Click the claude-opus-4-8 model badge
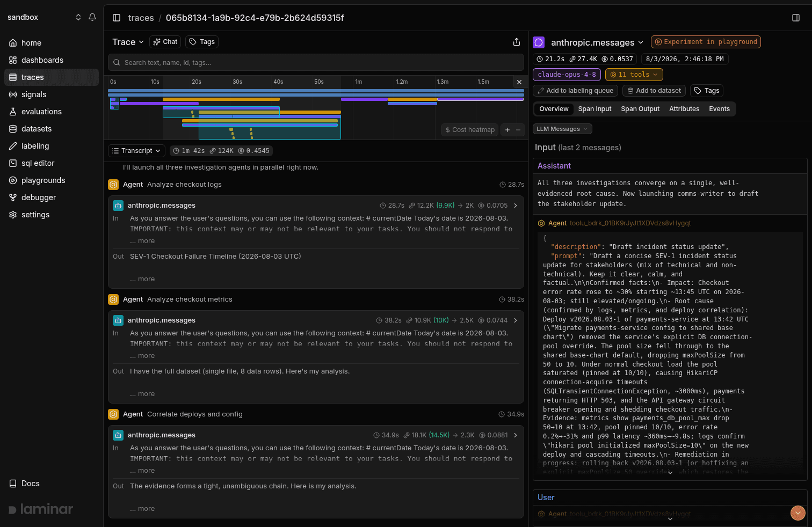The image size is (812, 527). 567,75
